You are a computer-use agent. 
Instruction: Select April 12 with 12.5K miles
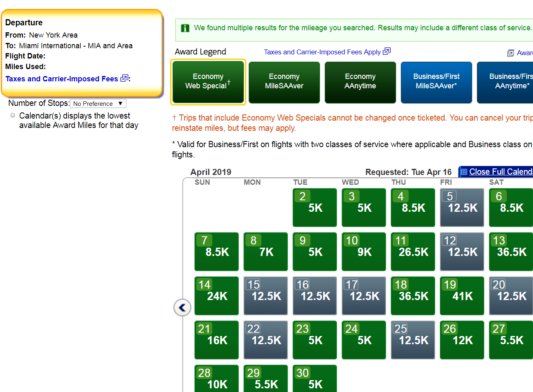[x=462, y=252]
